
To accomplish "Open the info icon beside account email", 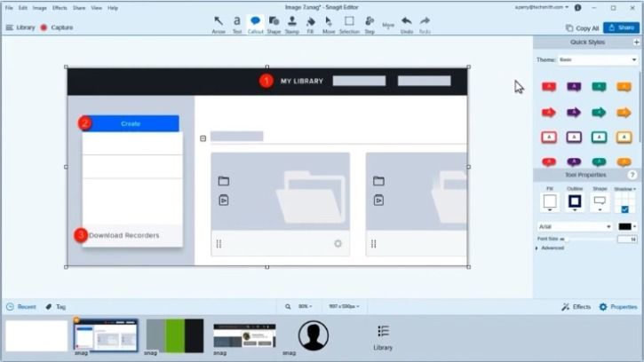I will coord(578,7).
